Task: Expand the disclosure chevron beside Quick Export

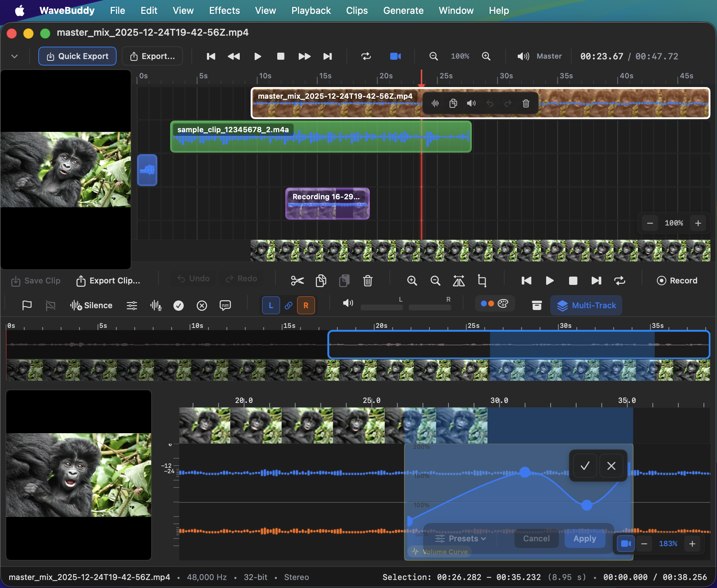Action: pos(15,56)
